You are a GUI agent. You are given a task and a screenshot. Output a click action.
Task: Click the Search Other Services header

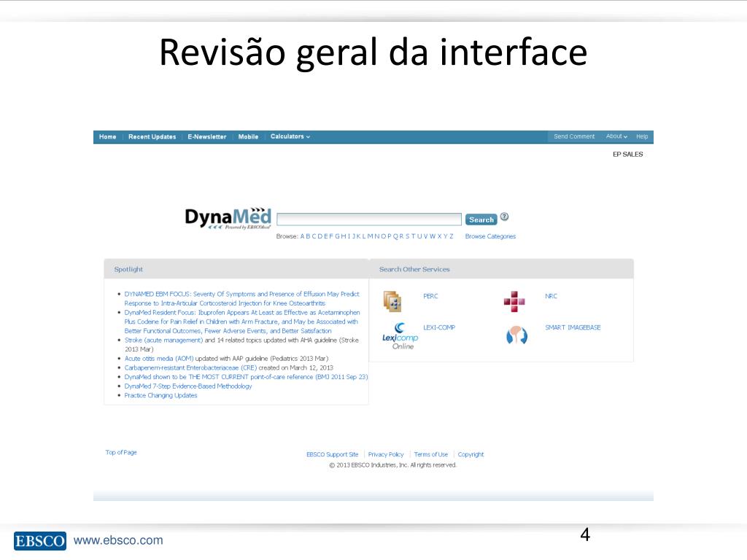click(x=502, y=269)
